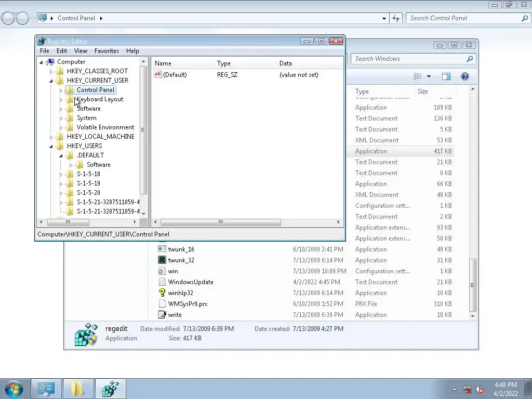Click Control Panel in the address breadcrumb

click(x=76, y=18)
